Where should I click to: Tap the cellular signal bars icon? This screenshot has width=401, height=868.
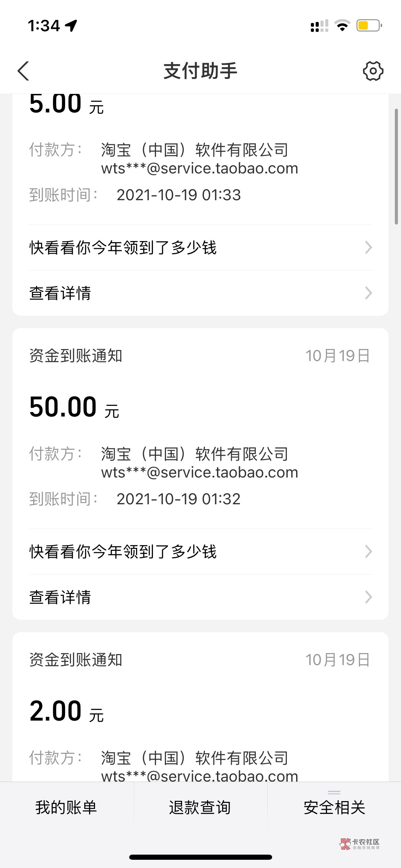pos(319,26)
